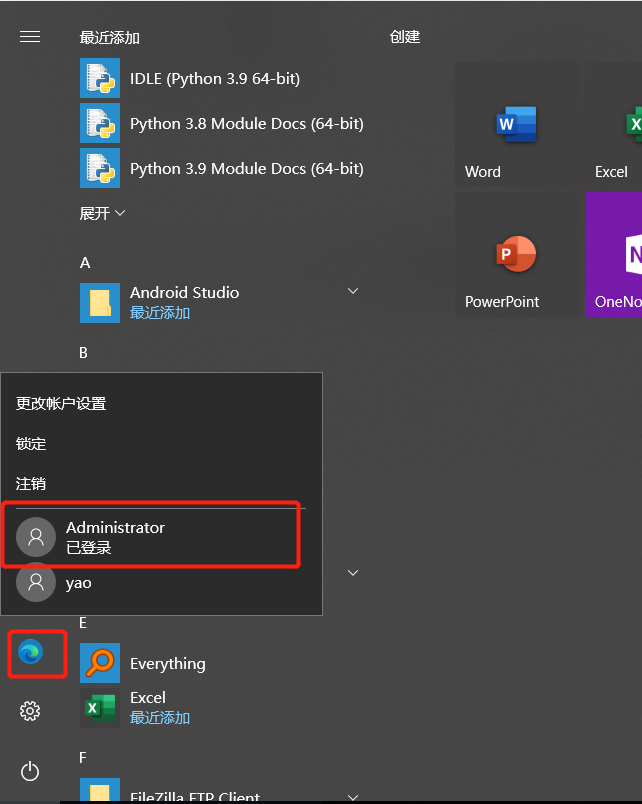Click the 创建 tile group title
Image resolution: width=642 pixels, height=804 pixels.
click(405, 37)
